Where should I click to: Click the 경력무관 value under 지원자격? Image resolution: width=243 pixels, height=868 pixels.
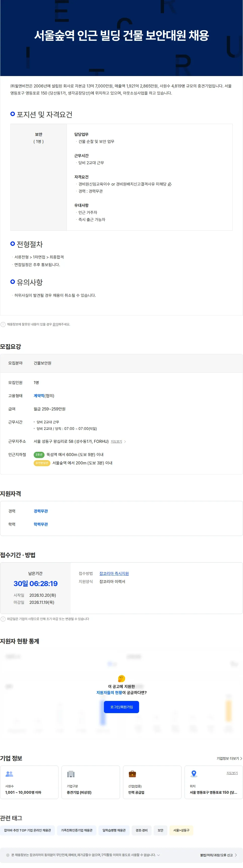(x=41, y=511)
